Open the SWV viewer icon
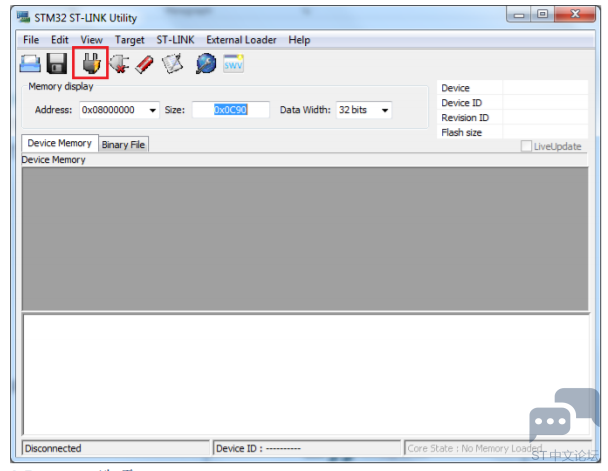This screenshot has width=608, height=471. point(233,64)
